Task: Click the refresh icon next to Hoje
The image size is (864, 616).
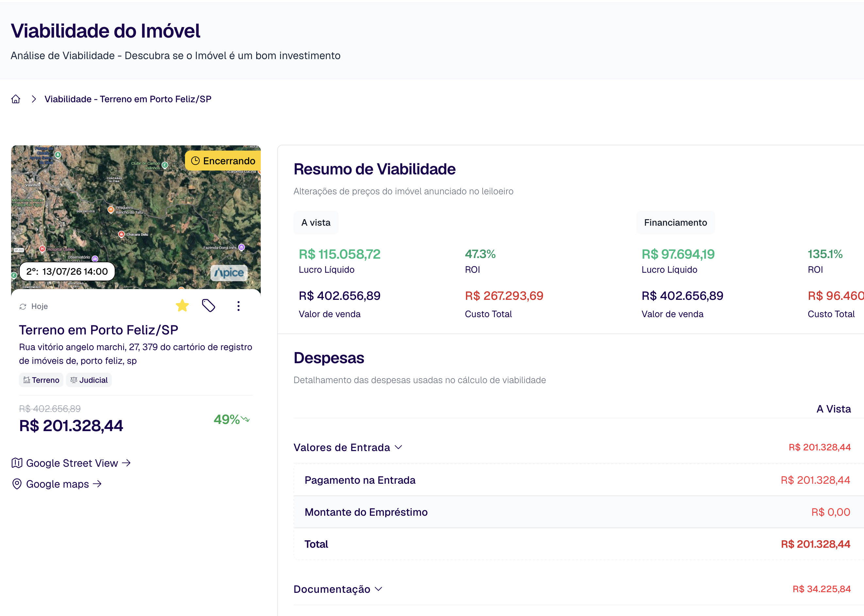Action: coord(23,306)
